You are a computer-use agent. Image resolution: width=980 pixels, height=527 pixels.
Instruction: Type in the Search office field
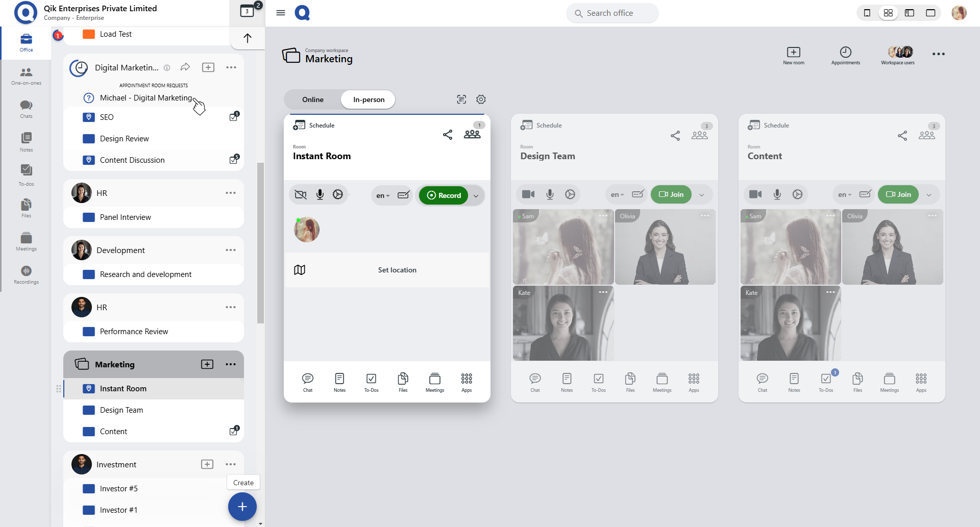(618, 13)
